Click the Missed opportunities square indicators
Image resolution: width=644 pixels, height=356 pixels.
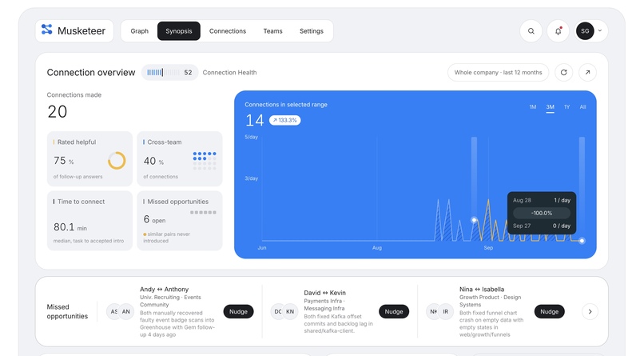203,213
